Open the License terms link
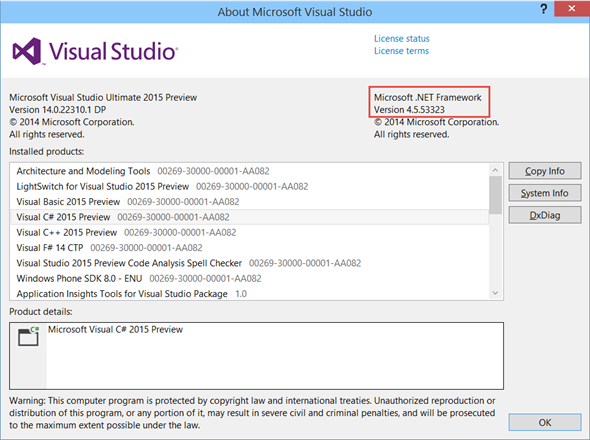Screen dimensions: 590x440 [401, 51]
